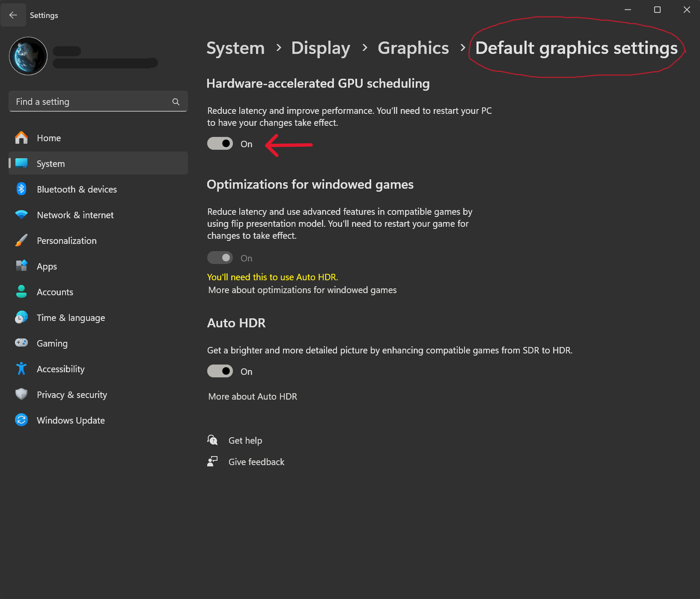
Task: Navigate to Display in the breadcrumb
Action: coord(320,48)
